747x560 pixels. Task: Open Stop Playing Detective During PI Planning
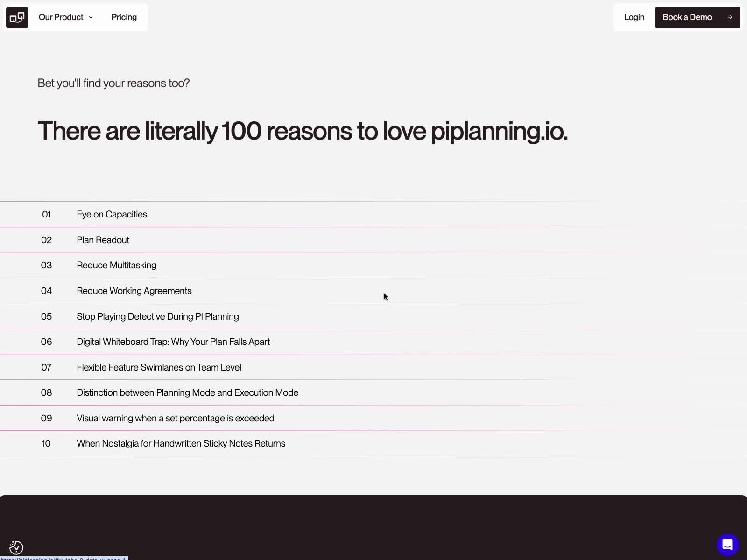click(157, 316)
